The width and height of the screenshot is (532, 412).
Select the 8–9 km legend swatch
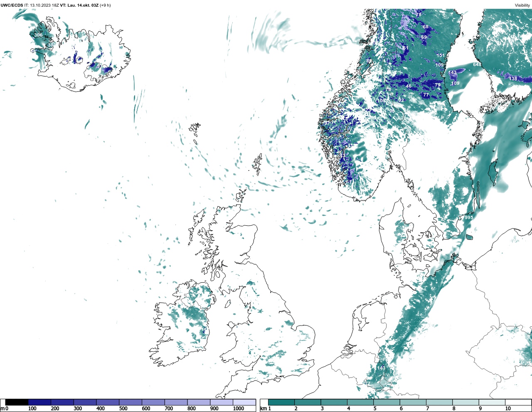pyautogui.click(x=465, y=402)
